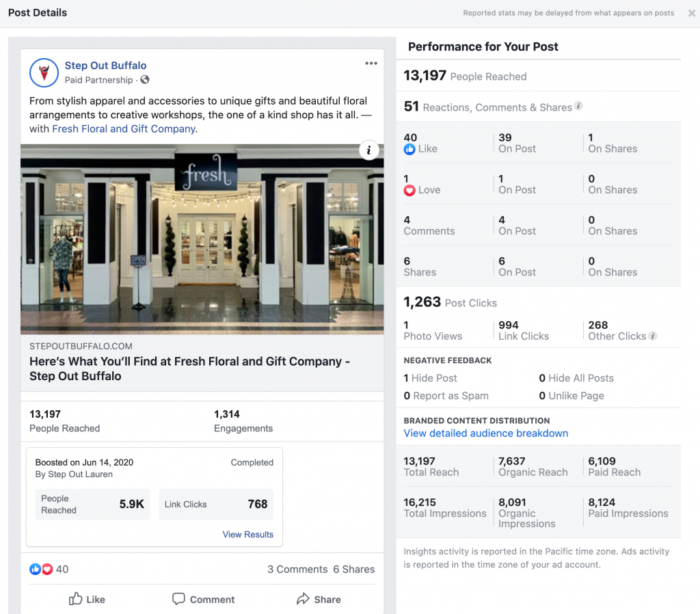Click the Step Out Buffalo profile logo
Screen dimensions: 700x614
[x=44, y=72]
